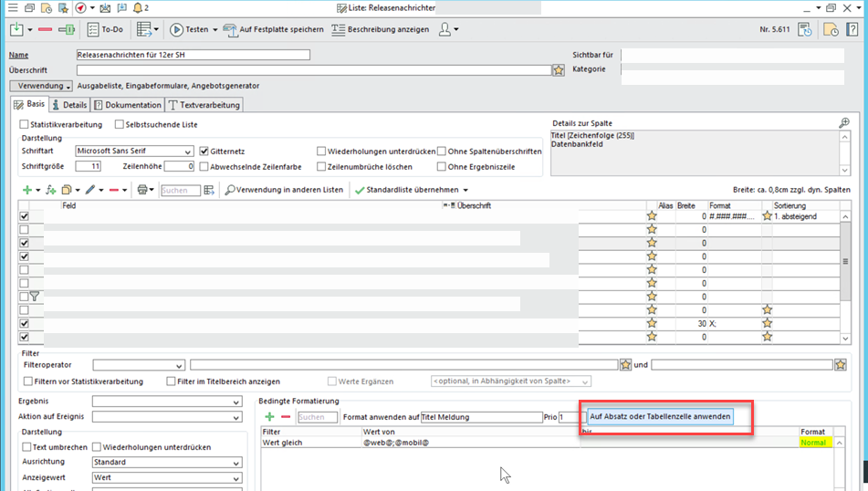Open the Textverarbeitung tab
The image size is (868, 491).
[x=204, y=105]
